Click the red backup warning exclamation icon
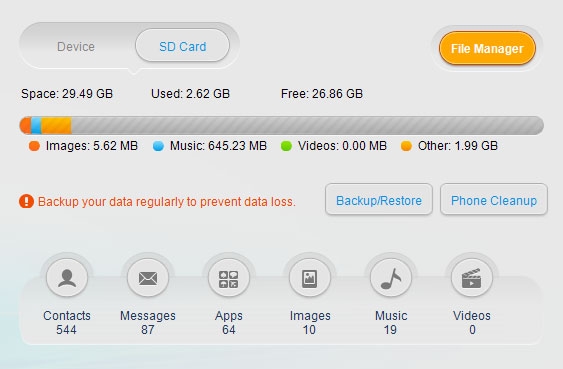563x369 pixels. pos(26,201)
